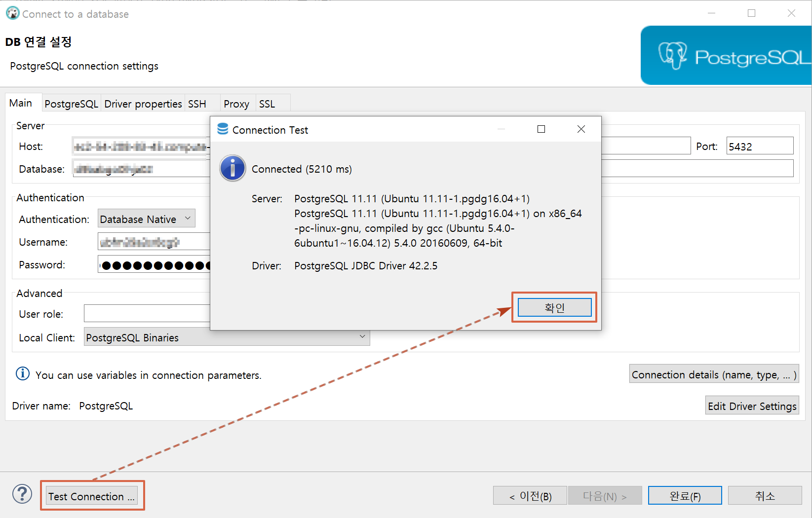Click the Password input field
The width and height of the screenshot is (812, 518).
(x=154, y=264)
